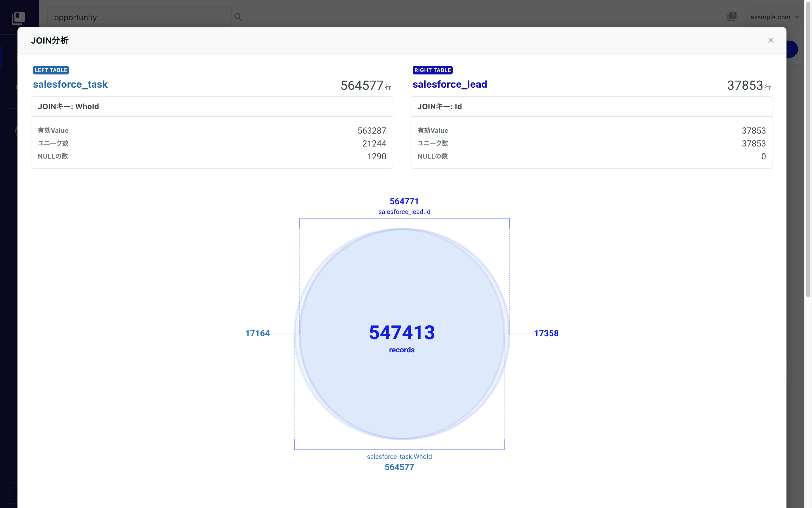Open the help icon in the header
The image size is (812, 508).
pos(732,16)
